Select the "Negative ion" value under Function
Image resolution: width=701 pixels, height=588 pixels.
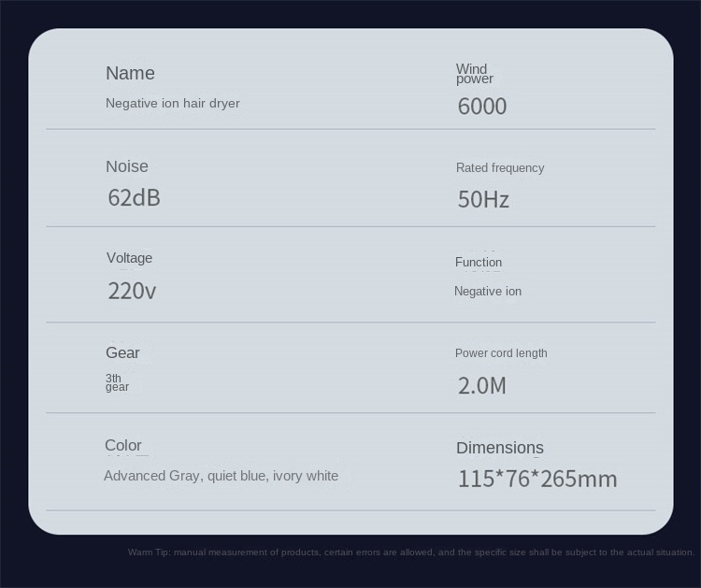coord(487,292)
